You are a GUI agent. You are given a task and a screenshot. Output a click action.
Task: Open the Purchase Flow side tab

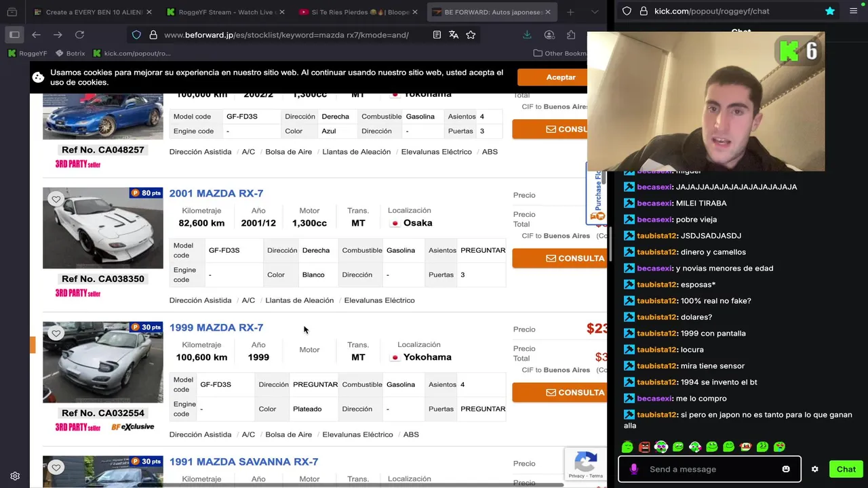pos(597,193)
